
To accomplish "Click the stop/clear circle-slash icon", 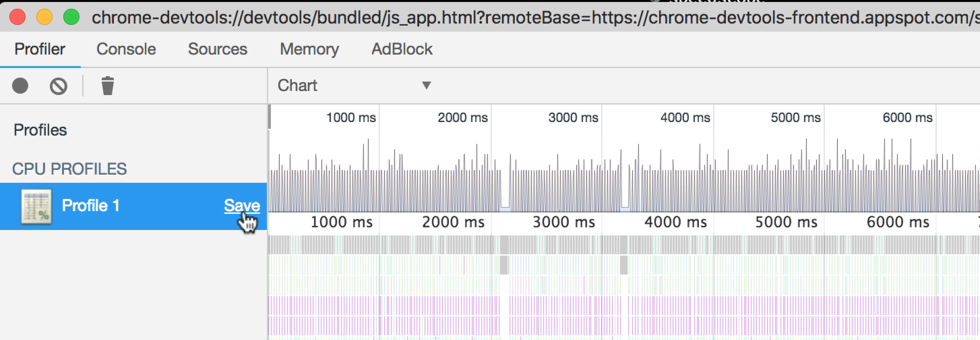I will 59,86.
